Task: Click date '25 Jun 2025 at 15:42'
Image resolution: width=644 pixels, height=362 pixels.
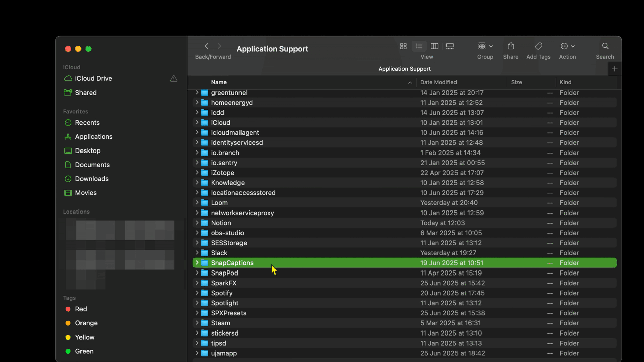Action: [452, 283]
